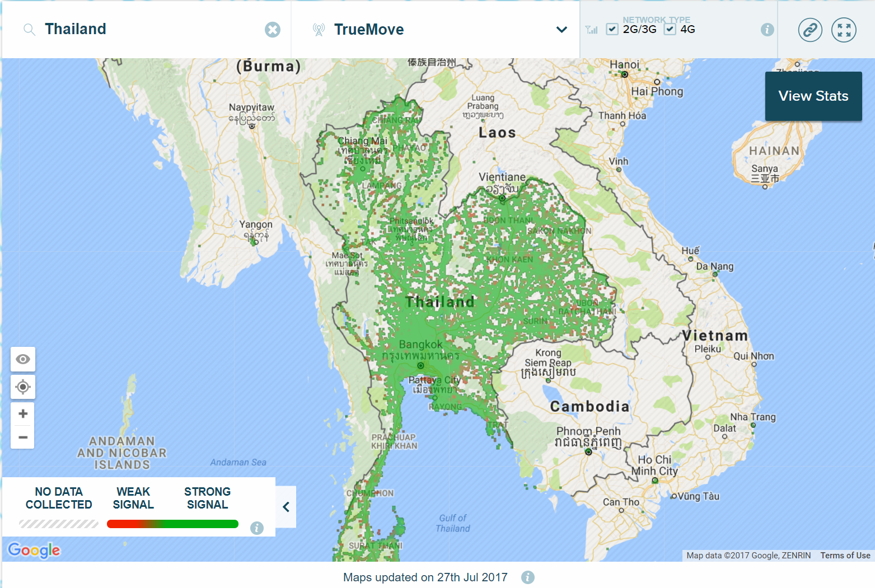Click the carrier antenna icon
This screenshot has height=588, width=875.
(319, 30)
